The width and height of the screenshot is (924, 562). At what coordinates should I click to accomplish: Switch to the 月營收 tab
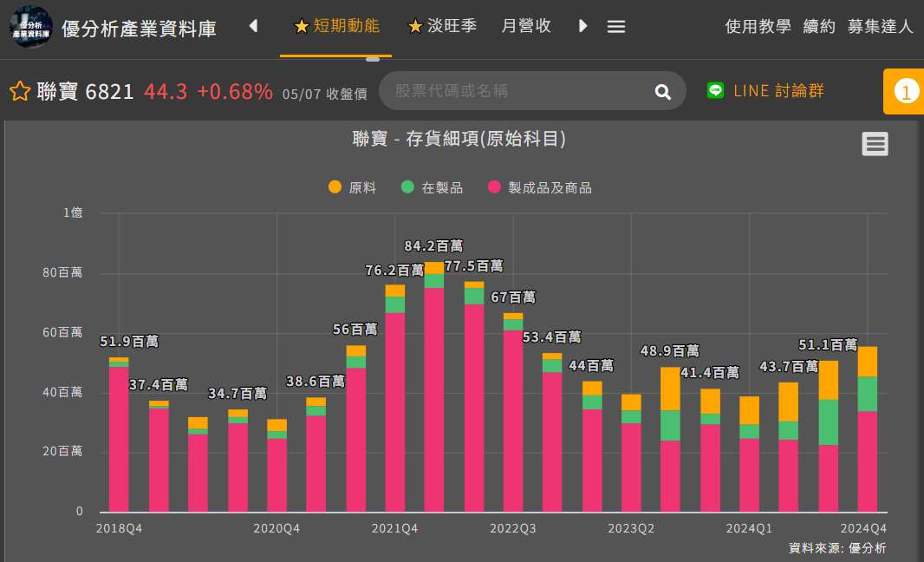pyautogui.click(x=526, y=26)
